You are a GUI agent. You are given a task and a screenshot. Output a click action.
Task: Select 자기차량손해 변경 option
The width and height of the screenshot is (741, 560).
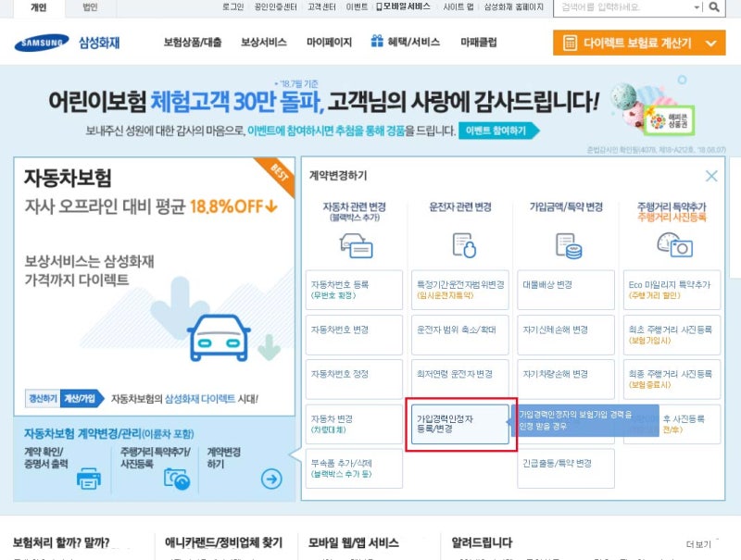pos(566,380)
